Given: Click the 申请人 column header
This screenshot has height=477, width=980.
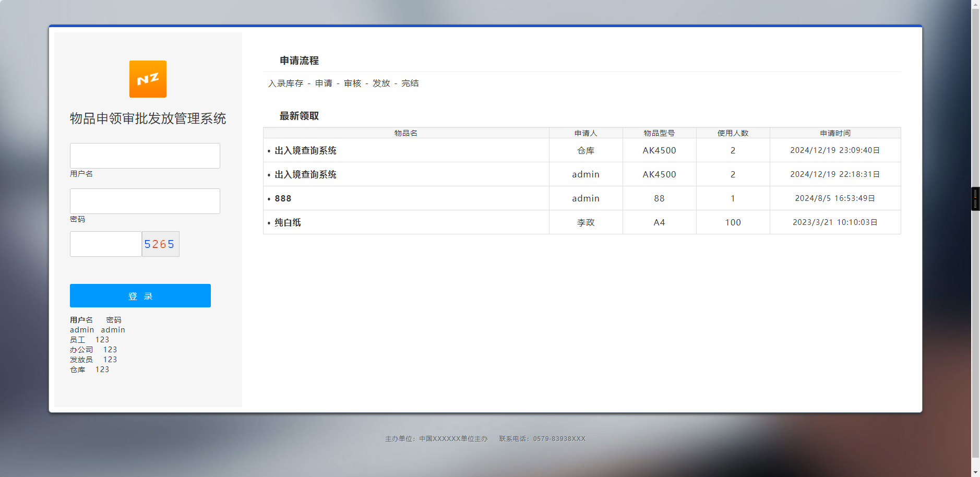Looking at the screenshot, I should click(x=585, y=133).
